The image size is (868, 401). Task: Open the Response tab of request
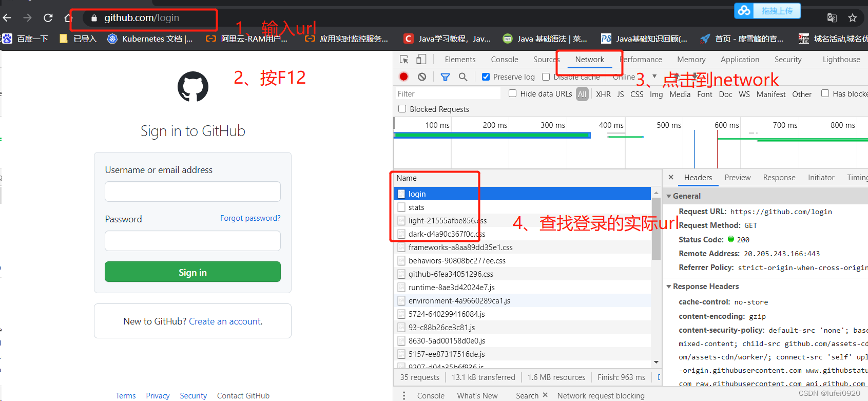point(779,178)
